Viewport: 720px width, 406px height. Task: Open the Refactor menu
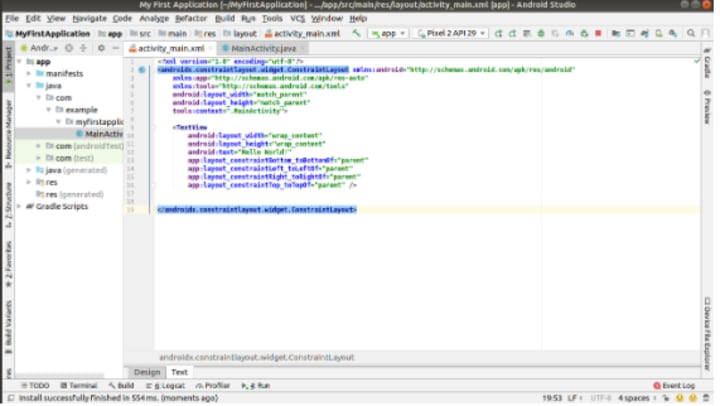191,18
